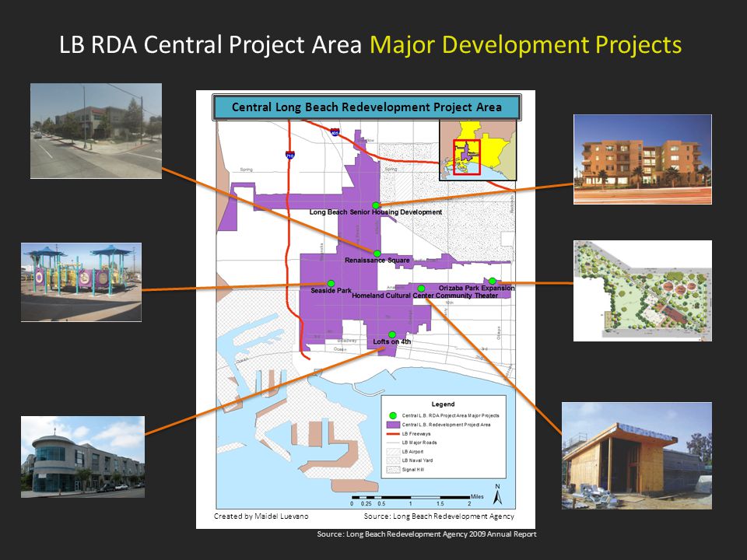Click the wooden theater construction photo
Viewport: 747px width, 560px height.
point(637,456)
